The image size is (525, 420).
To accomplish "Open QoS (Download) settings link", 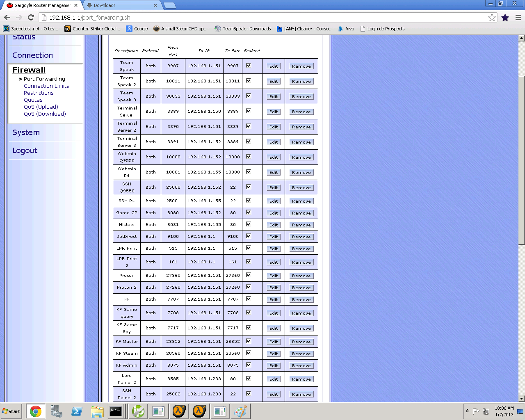I will 45,114.
